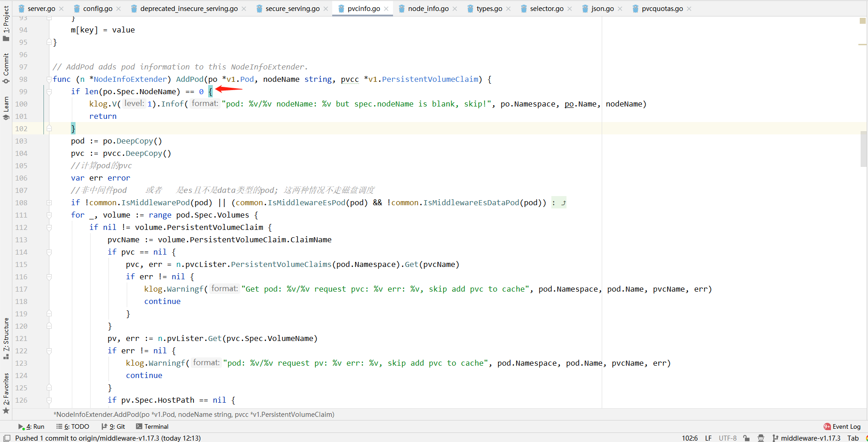This screenshot has width=868, height=442.
Task: Open the Structure tool window
Action: [x=6, y=338]
